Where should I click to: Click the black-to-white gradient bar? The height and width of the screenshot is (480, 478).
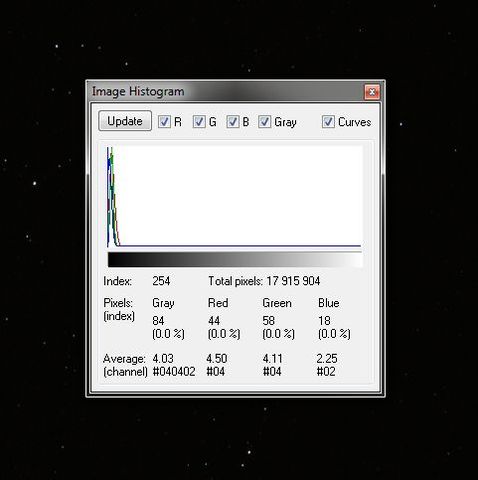[x=235, y=260]
